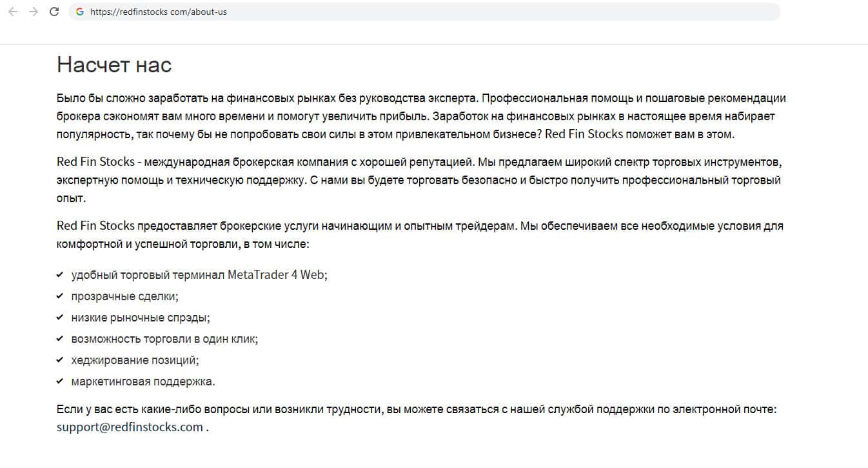Click the "возможность торговли в один клик" text
Image resolution: width=868 pixels, height=468 pixels.
[164, 339]
